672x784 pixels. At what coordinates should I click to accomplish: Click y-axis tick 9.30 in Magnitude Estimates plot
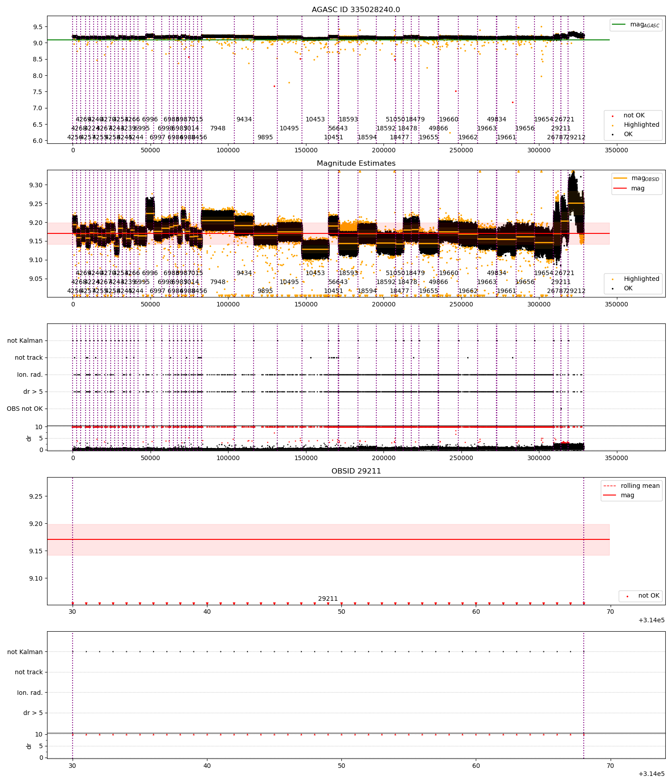point(36,185)
